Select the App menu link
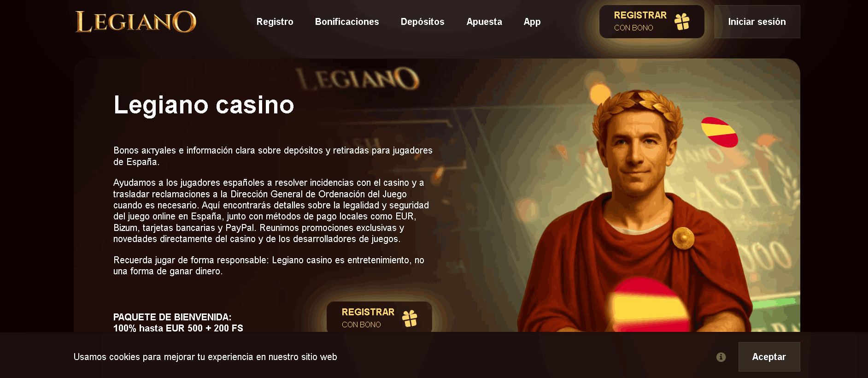Viewport: 868px width, 378px height. [532, 22]
